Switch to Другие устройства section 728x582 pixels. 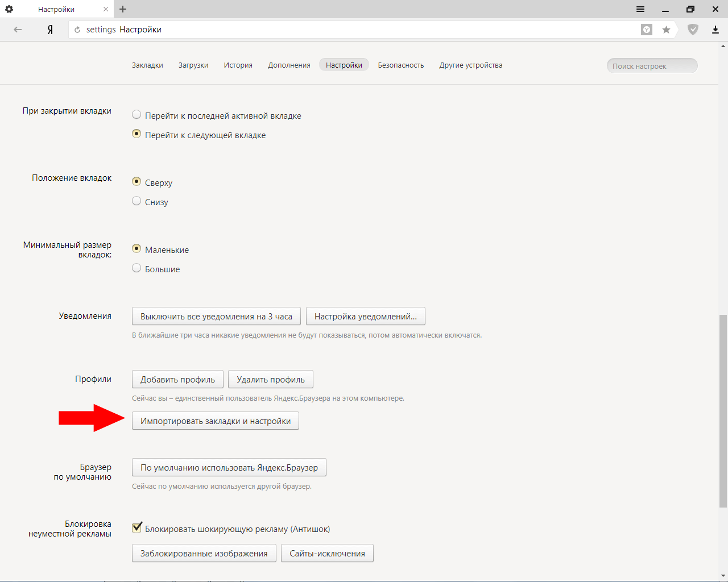coord(471,65)
